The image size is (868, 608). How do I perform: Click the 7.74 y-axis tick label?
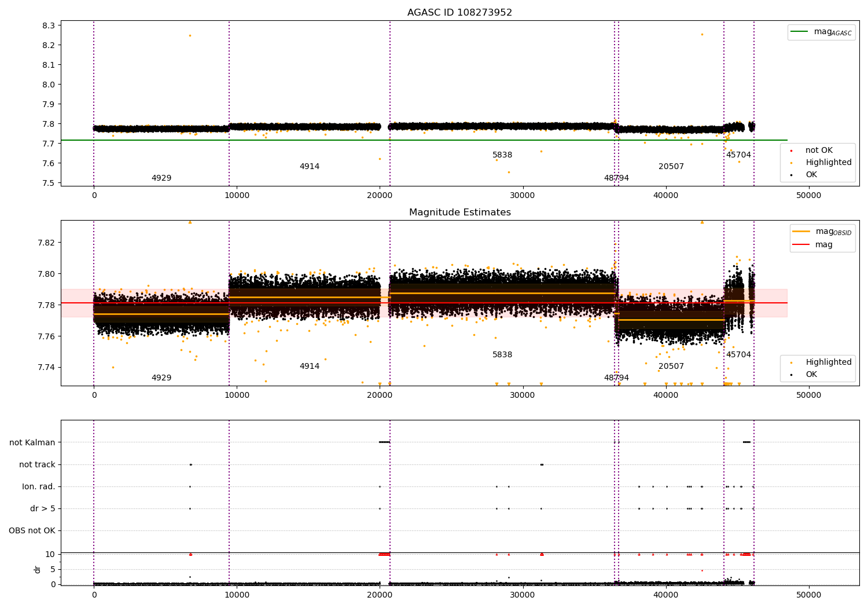46,368
